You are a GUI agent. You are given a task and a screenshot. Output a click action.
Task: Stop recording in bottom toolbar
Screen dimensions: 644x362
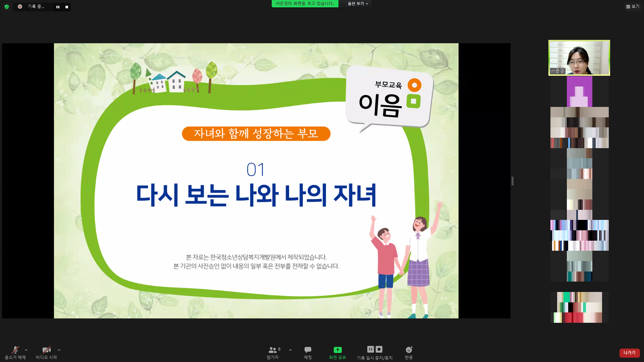pyautogui.click(x=379, y=349)
